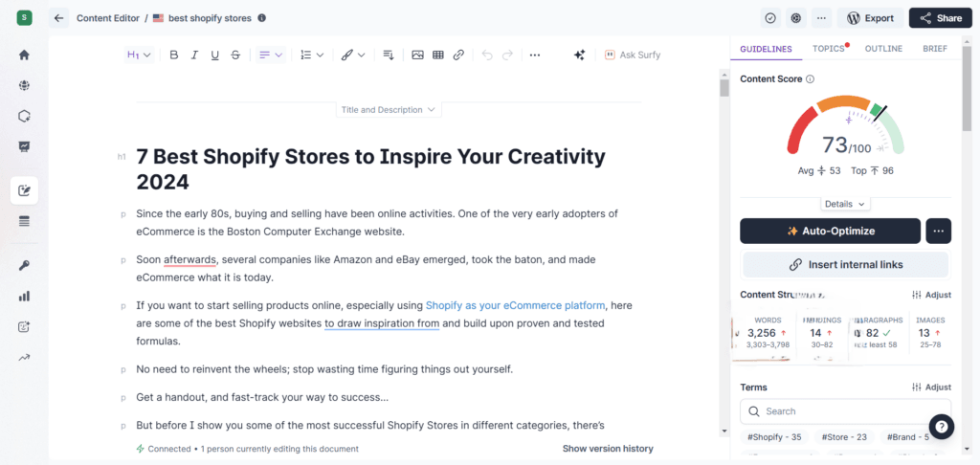Screen dimensions: 980x465
Task: Click the Export button
Action: tap(870, 18)
